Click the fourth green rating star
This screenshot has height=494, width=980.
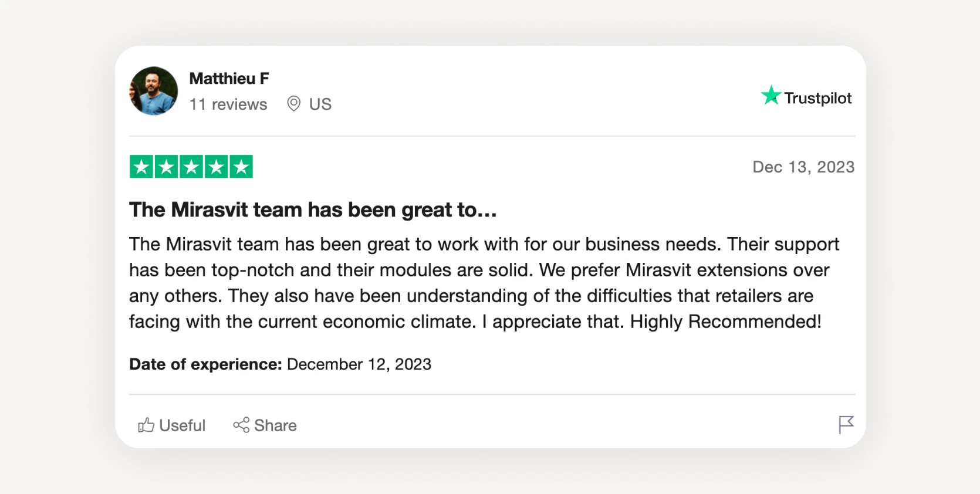tap(215, 167)
